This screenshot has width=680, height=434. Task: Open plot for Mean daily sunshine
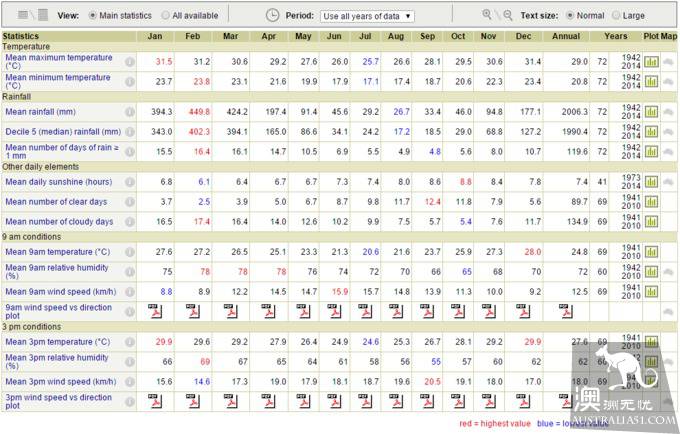[651, 182]
